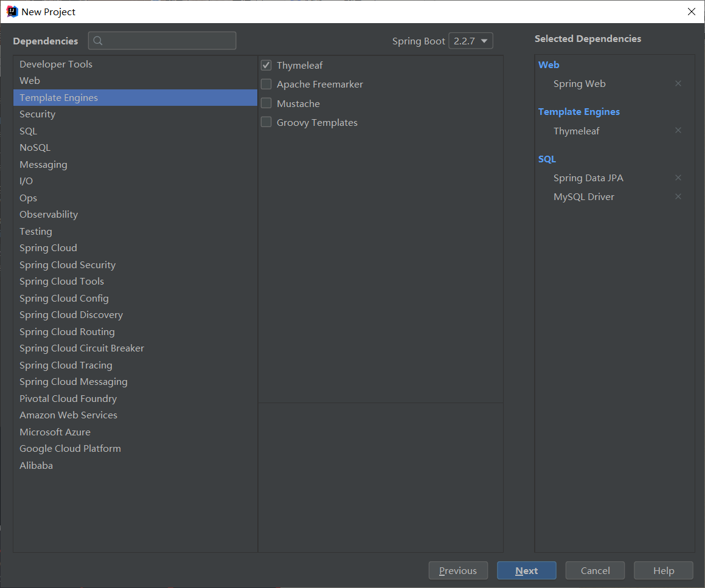Remove Thymeleaf from selected dependencies
The height and width of the screenshot is (588, 705).
pos(678,130)
